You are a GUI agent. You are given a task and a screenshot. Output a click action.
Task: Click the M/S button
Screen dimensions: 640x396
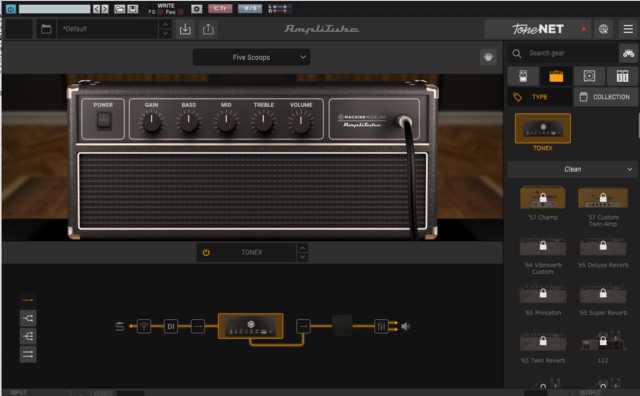[250, 8]
